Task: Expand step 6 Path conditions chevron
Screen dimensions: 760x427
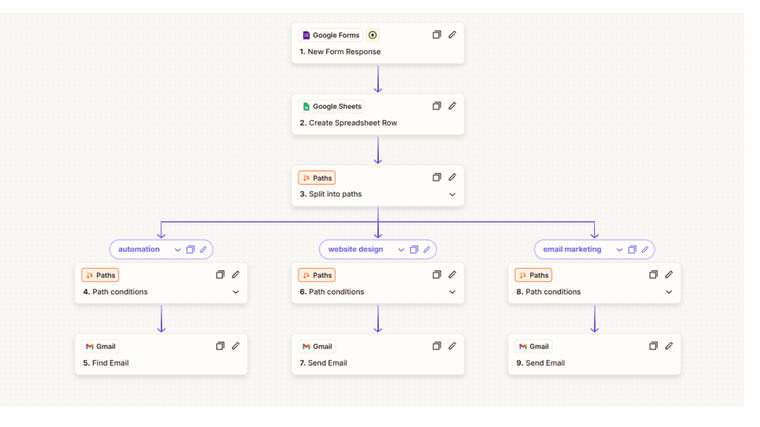Action: tap(452, 292)
